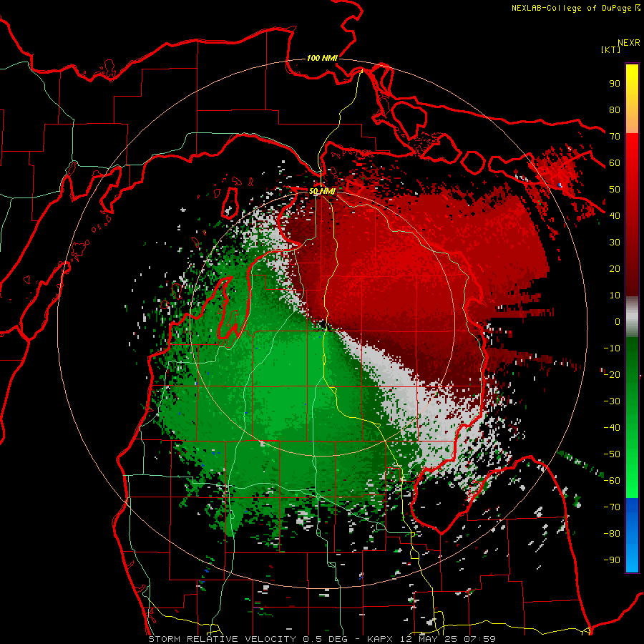Click the -40 value on the velocity scale
This screenshot has width=644, height=644.
pyautogui.click(x=612, y=428)
